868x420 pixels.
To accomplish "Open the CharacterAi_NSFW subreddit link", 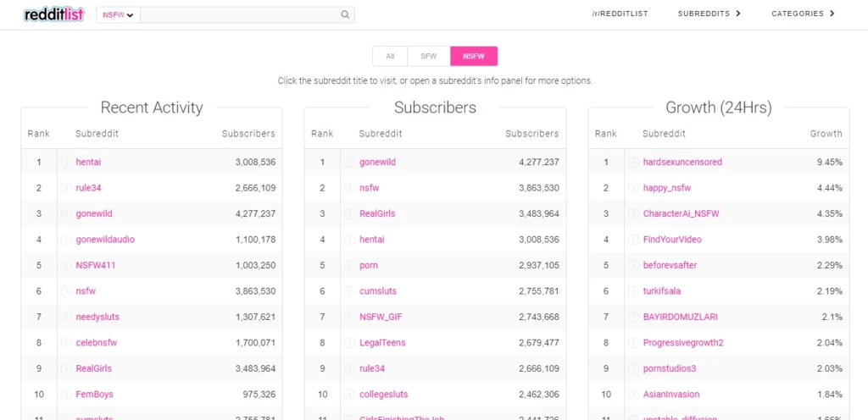I will coord(681,213).
